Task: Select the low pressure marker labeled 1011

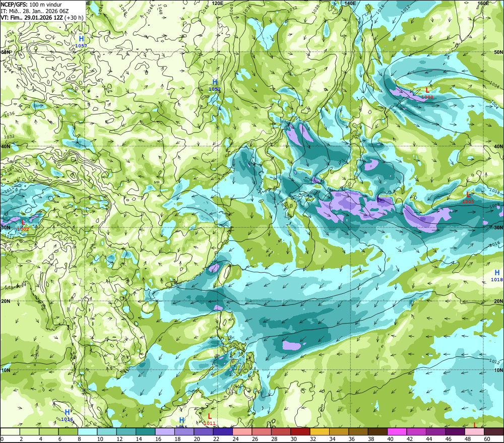Action: 210,419
